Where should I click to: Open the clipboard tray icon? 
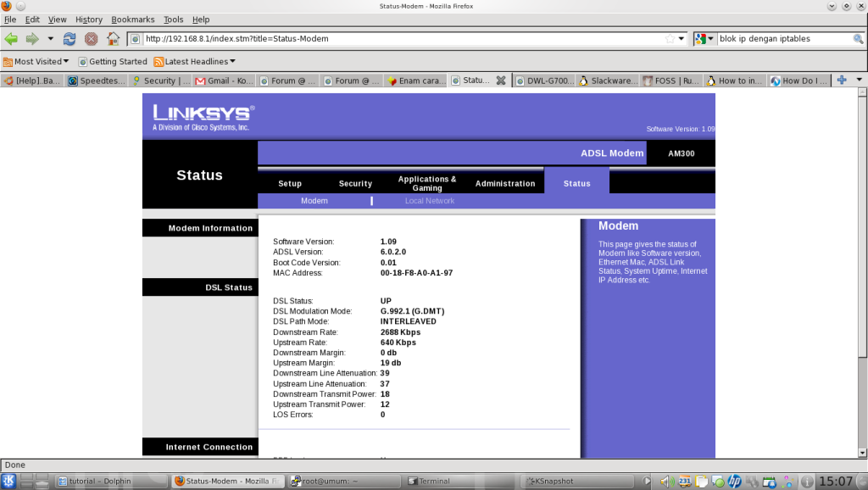pyautogui.click(x=701, y=482)
